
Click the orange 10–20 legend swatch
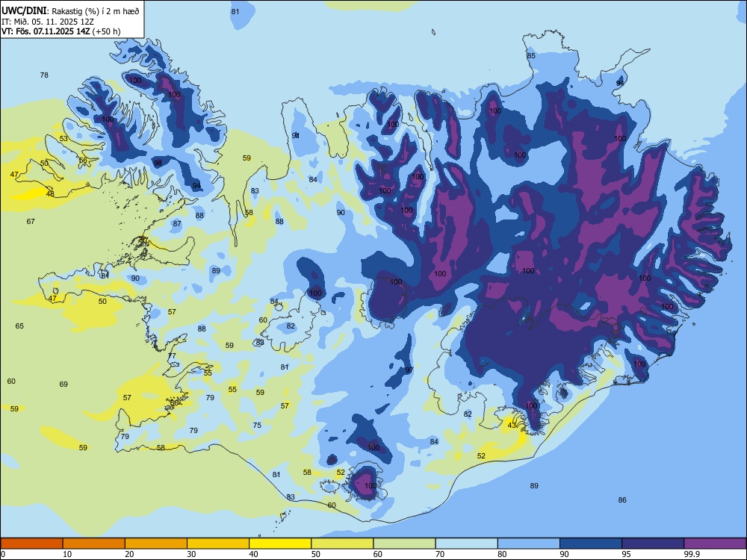(x=94, y=544)
